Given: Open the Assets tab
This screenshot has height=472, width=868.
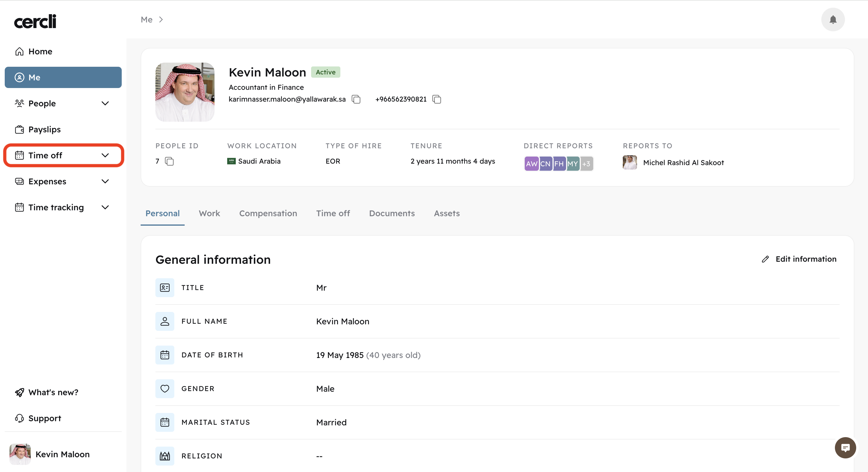Looking at the screenshot, I should (446, 213).
